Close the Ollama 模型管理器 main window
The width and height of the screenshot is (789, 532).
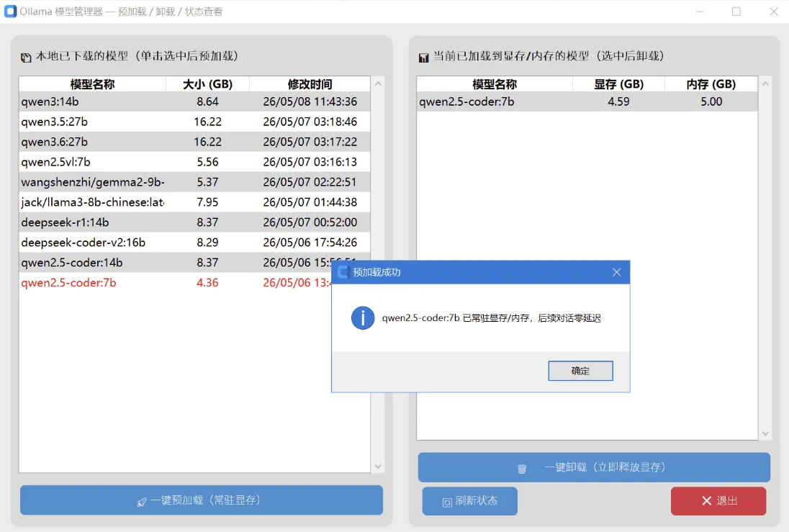pos(774,12)
